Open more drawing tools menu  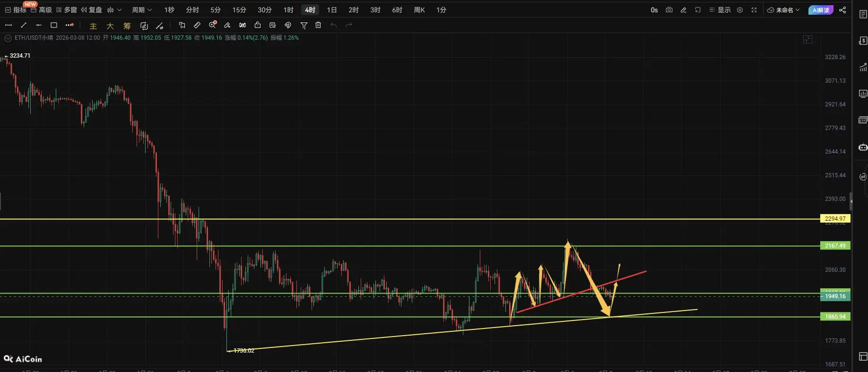(69, 25)
